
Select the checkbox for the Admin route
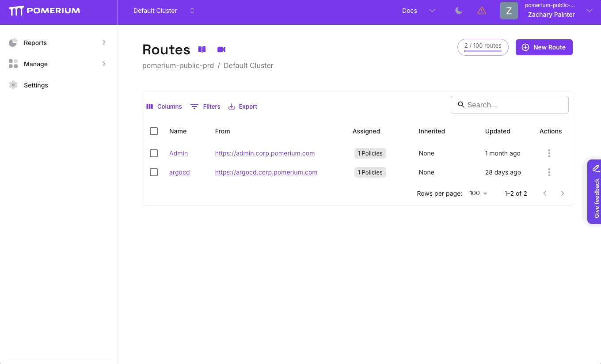click(x=154, y=153)
